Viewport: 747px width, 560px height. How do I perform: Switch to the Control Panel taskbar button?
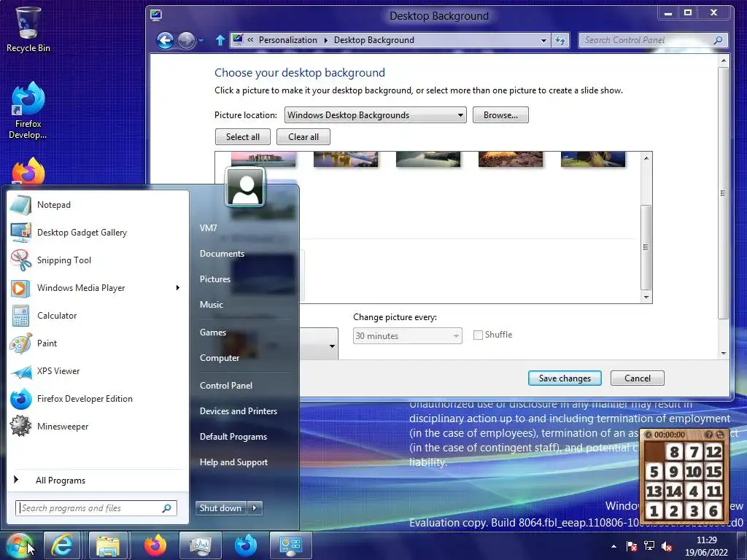tap(290, 545)
